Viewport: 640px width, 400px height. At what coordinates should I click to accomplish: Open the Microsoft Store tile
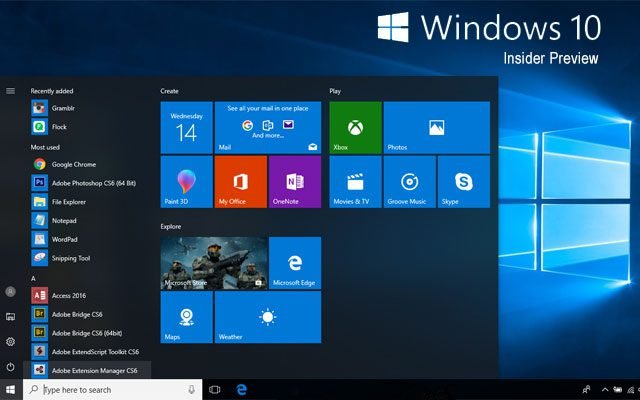tap(214, 263)
